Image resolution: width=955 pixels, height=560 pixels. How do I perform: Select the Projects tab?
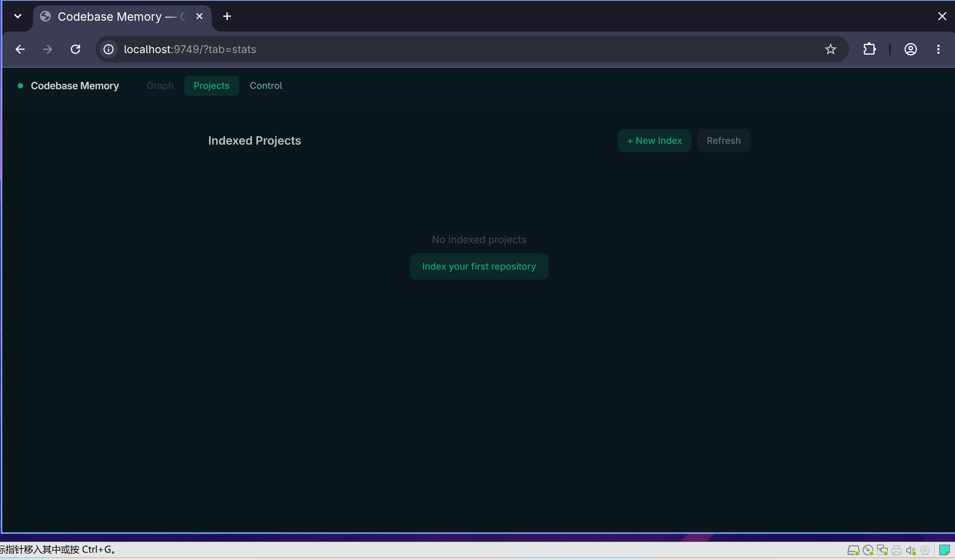pos(211,85)
